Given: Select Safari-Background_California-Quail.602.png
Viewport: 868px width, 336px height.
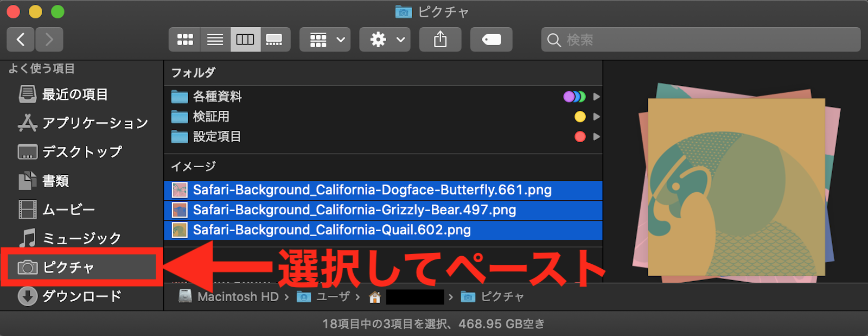Looking at the screenshot, I should click(383, 230).
